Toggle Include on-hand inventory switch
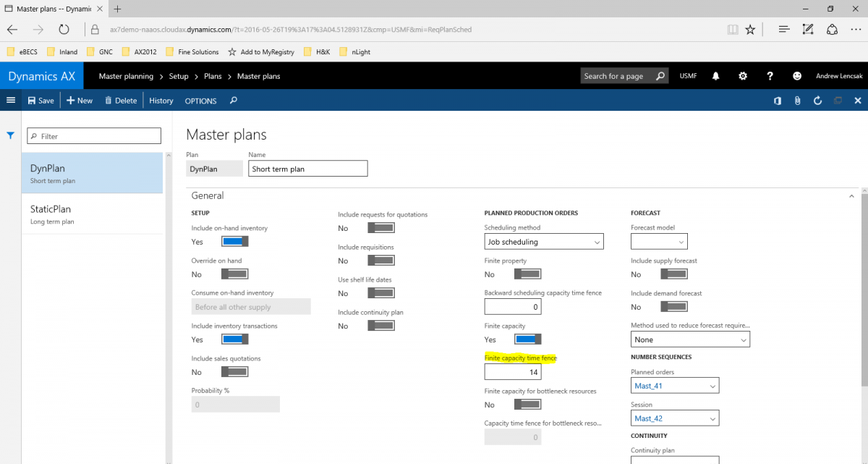 click(235, 242)
